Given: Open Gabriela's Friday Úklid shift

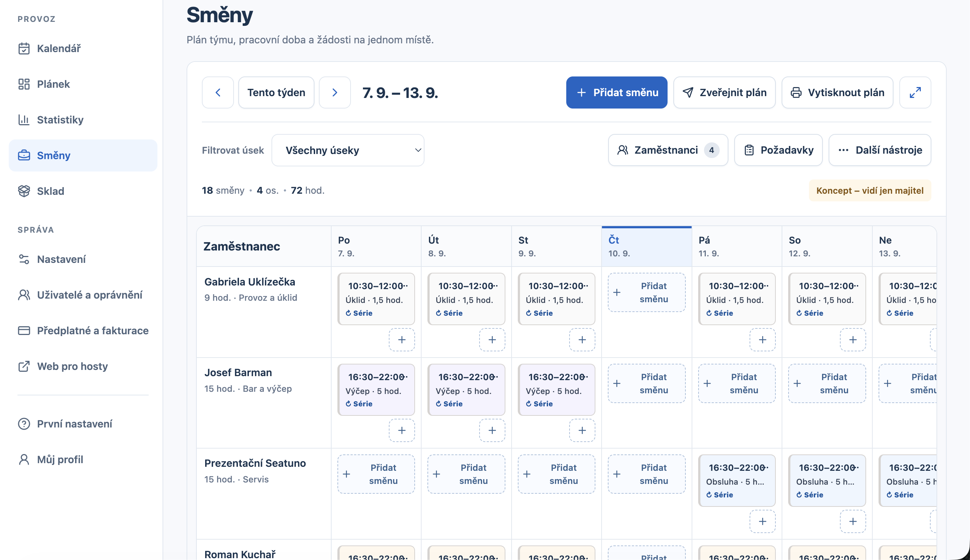Looking at the screenshot, I should click(737, 299).
